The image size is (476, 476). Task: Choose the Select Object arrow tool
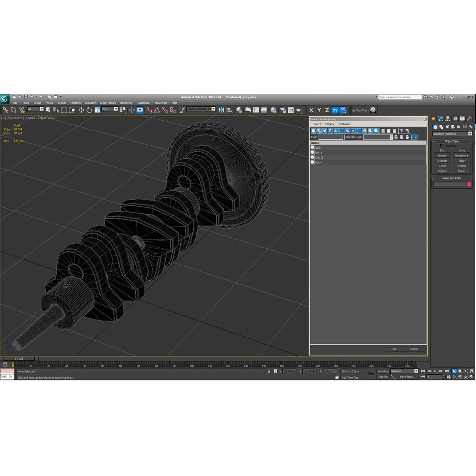pos(48,110)
